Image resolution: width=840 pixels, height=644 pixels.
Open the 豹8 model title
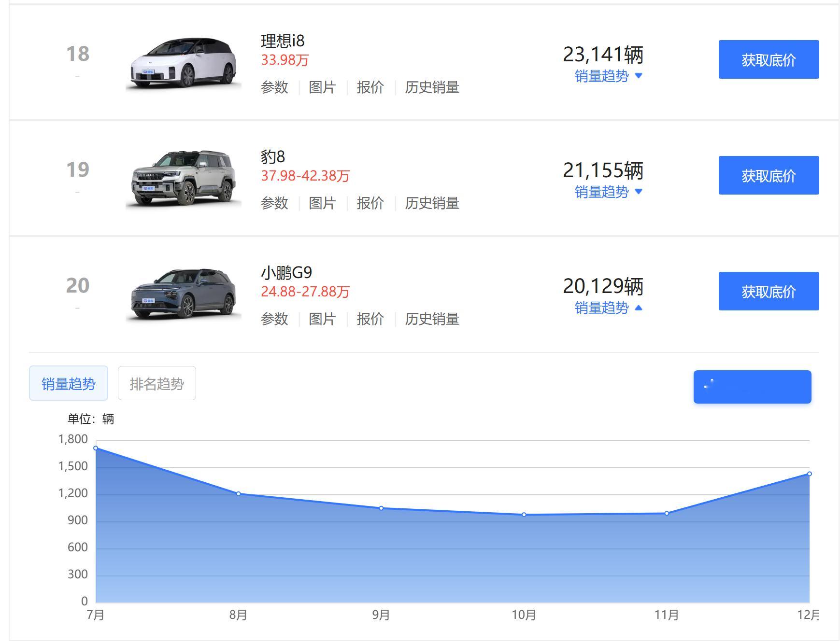[273, 157]
